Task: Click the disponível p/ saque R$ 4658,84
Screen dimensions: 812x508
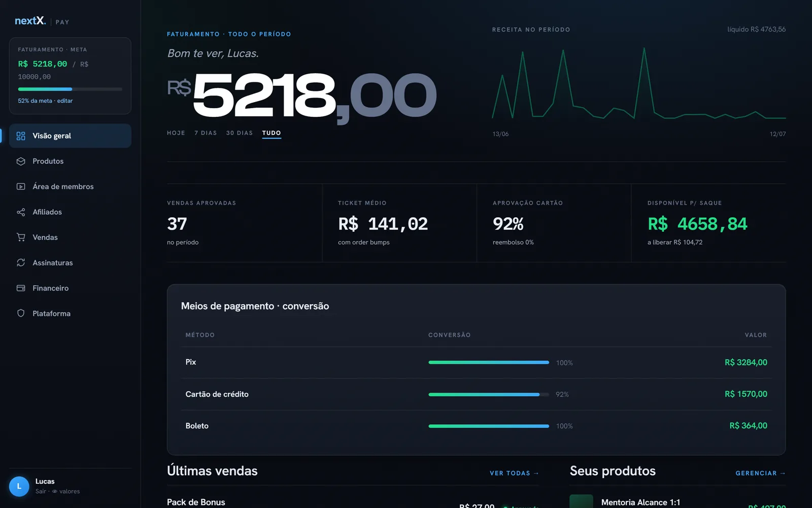Action: (697, 224)
